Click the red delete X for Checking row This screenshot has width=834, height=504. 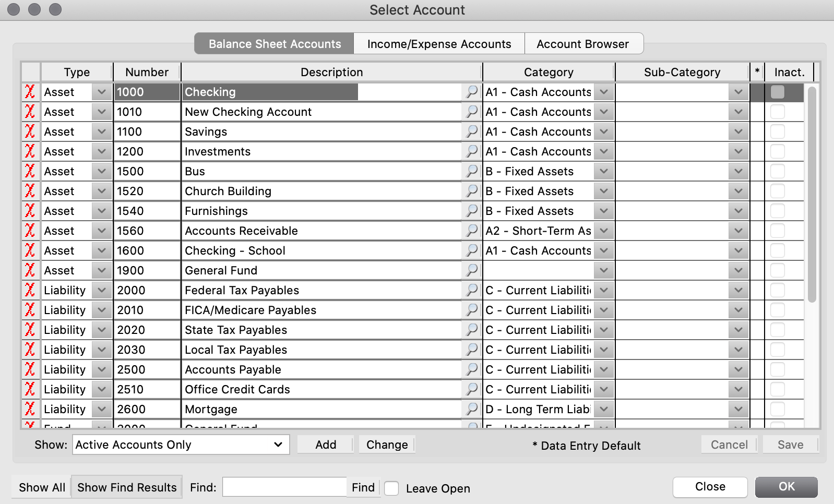tap(30, 92)
